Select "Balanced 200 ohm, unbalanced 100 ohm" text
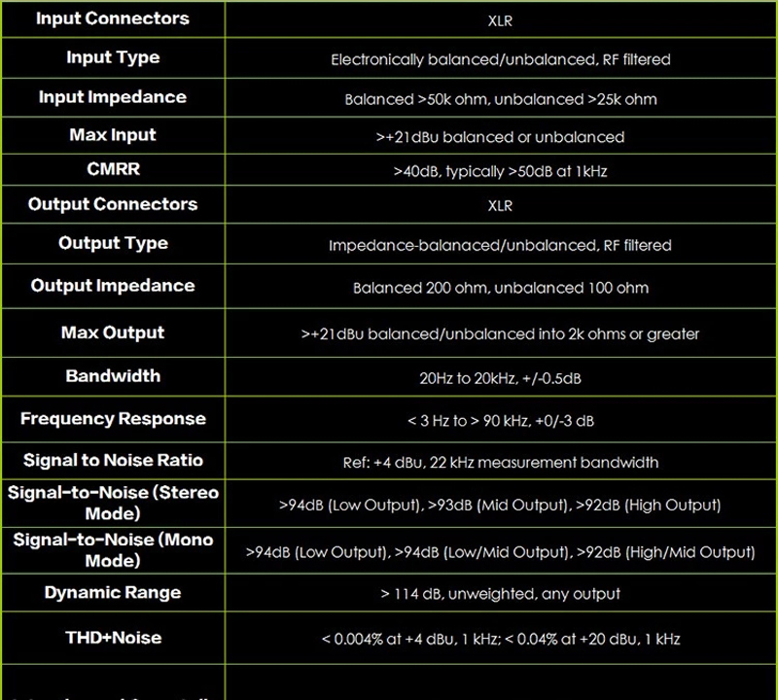This screenshot has height=700, width=778. [x=501, y=288]
